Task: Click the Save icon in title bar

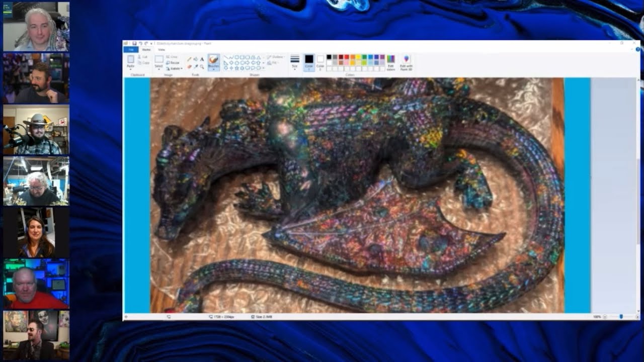Action: (134, 44)
